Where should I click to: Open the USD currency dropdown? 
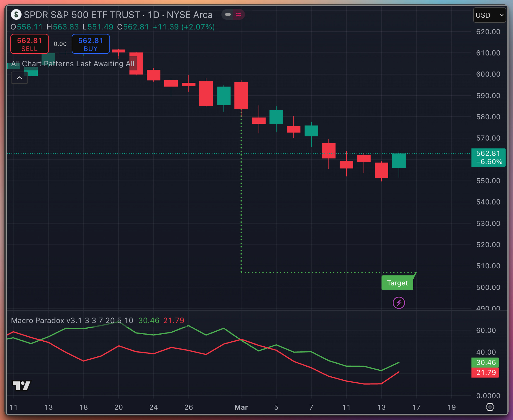489,15
